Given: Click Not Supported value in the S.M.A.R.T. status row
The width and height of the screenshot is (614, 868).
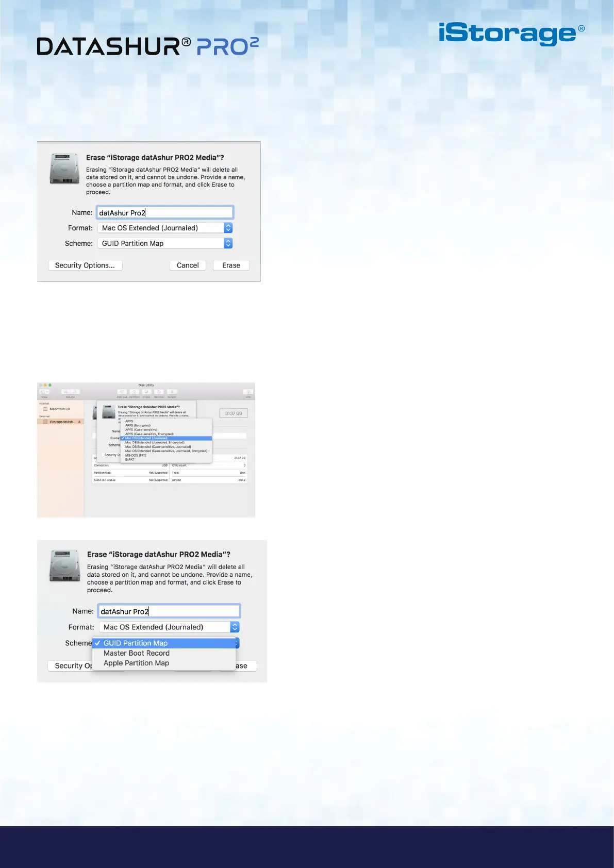Looking at the screenshot, I should tap(158, 480).
